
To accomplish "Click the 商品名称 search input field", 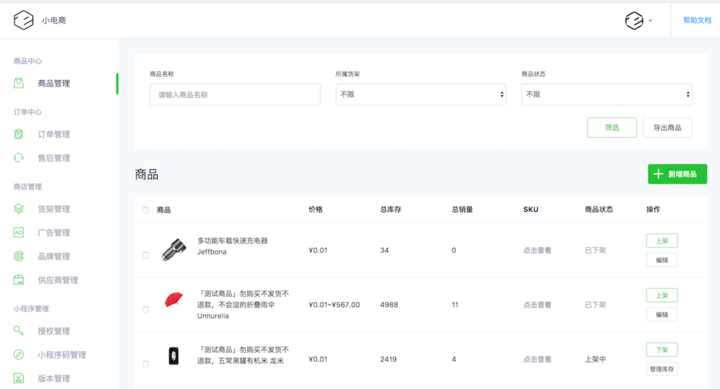I will coord(235,95).
